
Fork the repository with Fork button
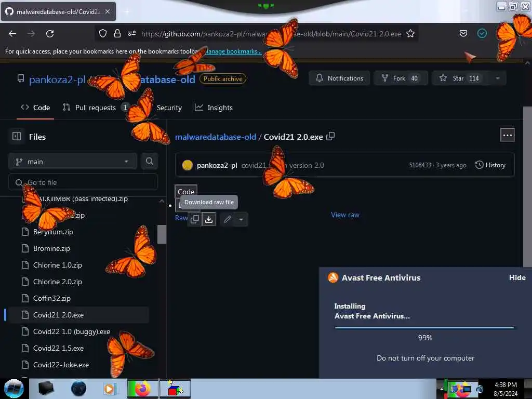(x=401, y=78)
